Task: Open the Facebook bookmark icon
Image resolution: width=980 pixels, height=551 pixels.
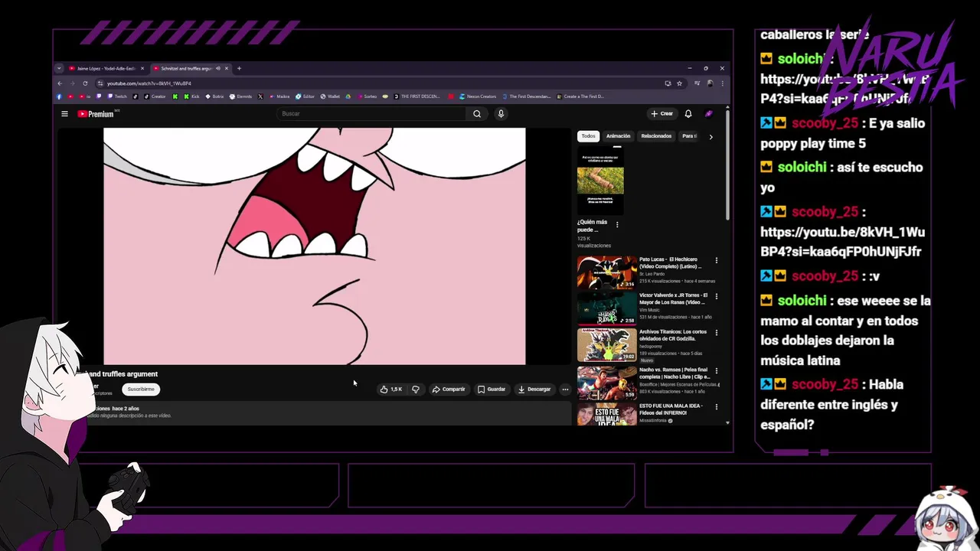Action: pos(59,96)
